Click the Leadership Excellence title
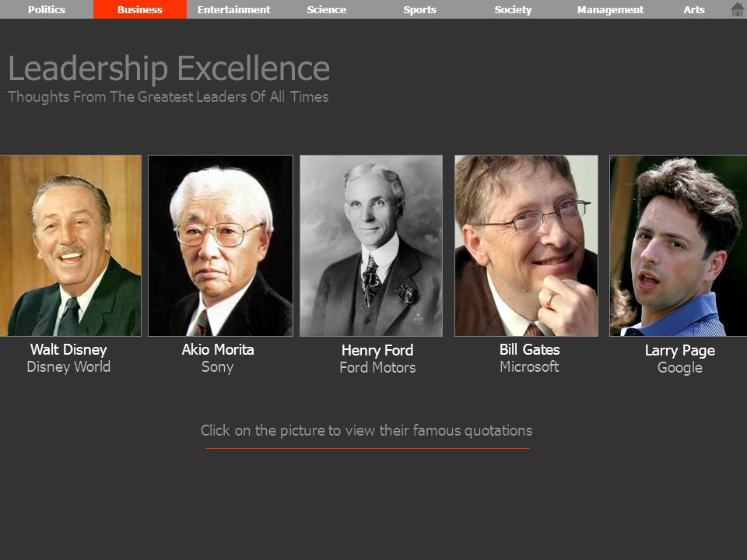The height and width of the screenshot is (560, 747). [169, 68]
